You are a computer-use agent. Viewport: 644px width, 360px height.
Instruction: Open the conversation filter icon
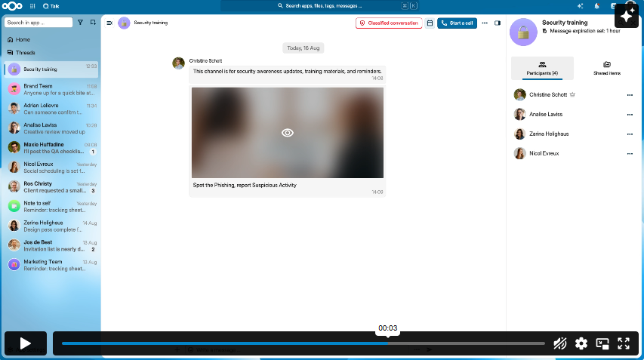pos(80,23)
